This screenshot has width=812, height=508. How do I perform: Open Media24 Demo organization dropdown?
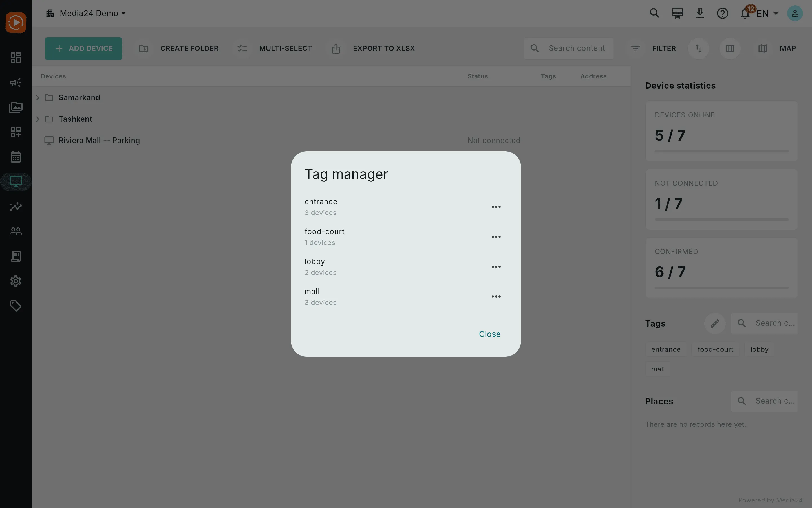pos(86,14)
